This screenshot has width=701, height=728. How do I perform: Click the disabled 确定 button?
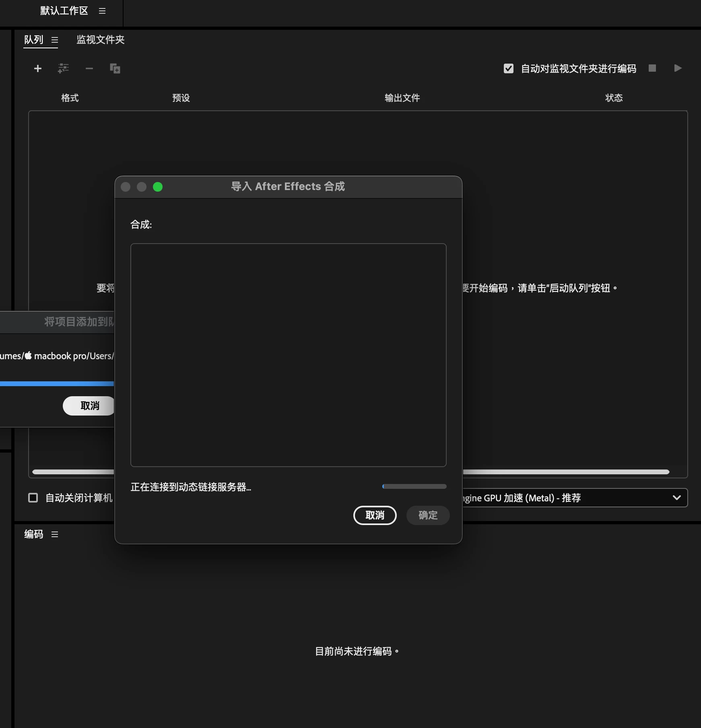[x=428, y=515]
